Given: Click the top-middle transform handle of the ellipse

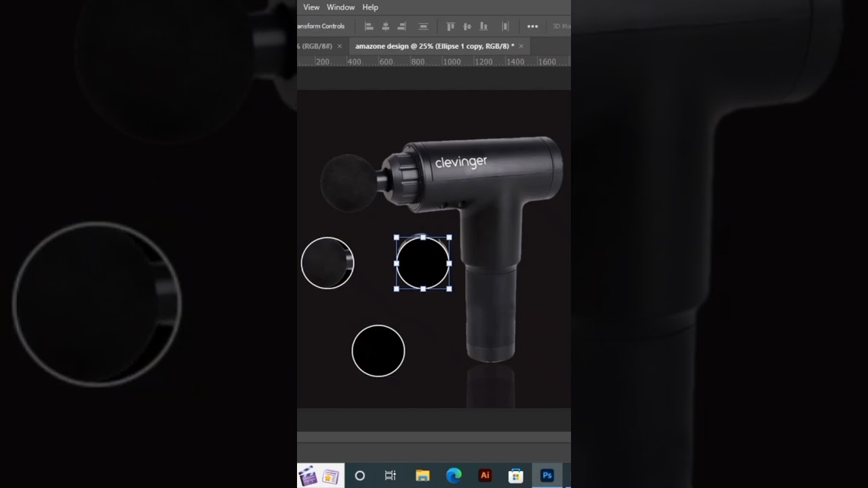Looking at the screenshot, I should (x=423, y=237).
